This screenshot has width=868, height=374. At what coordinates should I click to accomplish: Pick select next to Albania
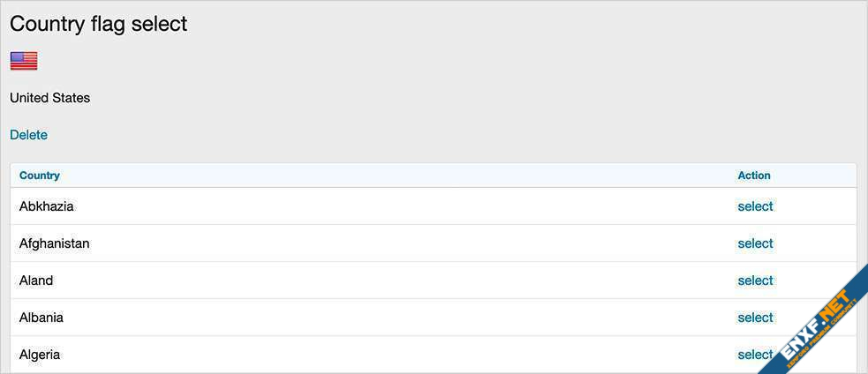(x=755, y=318)
